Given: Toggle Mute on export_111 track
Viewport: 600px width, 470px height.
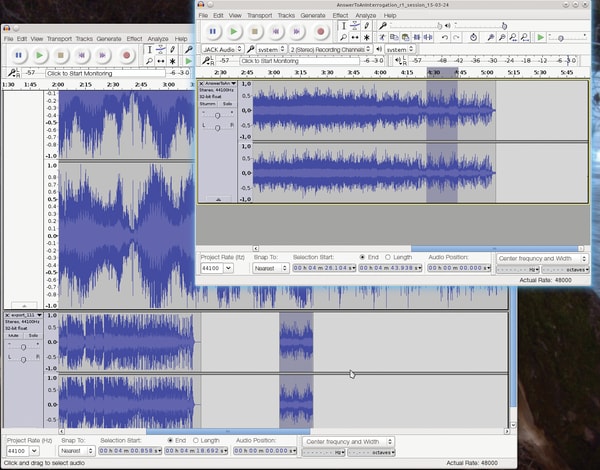Looking at the screenshot, I should [14, 335].
